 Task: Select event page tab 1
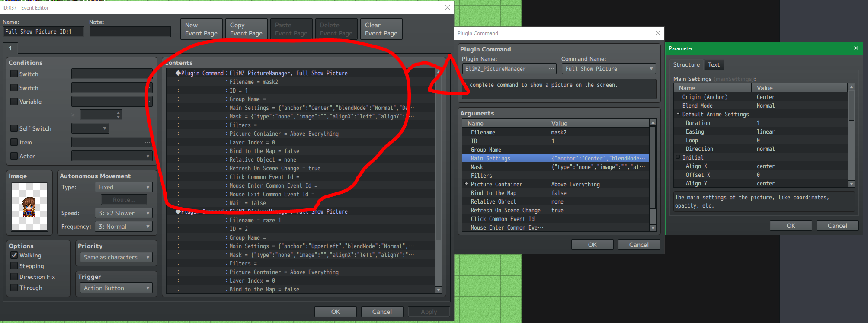(10, 48)
